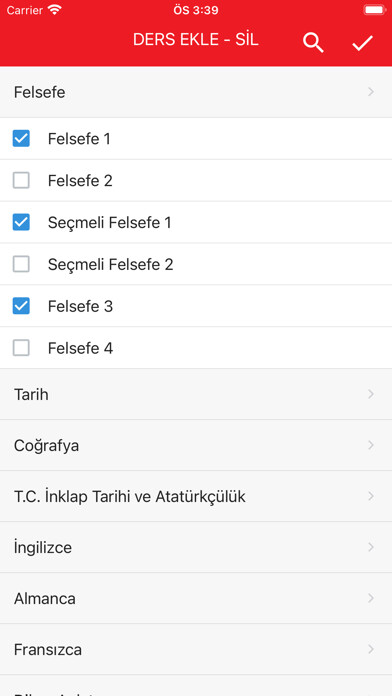Expand the Tarih category chevron
The width and height of the screenshot is (392, 696).
pyautogui.click(x=371, y=394)
